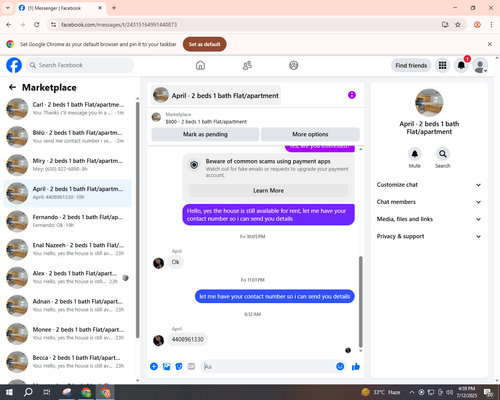This screenshot has height=400, width=500.
Task: Open Miry's 2 beds 1 bath conversation
Action: 68,165
